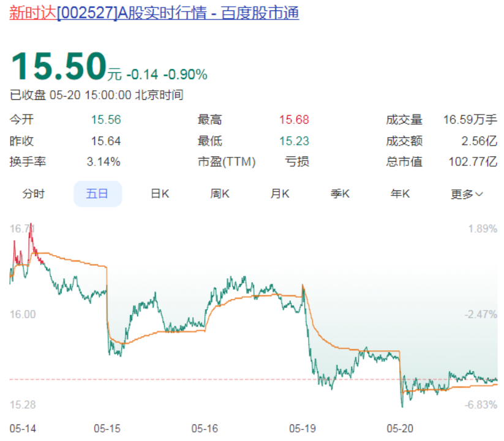Screen dimensions: 504x441
Task: Click the 总市值 label
Action: coord(404,161)
